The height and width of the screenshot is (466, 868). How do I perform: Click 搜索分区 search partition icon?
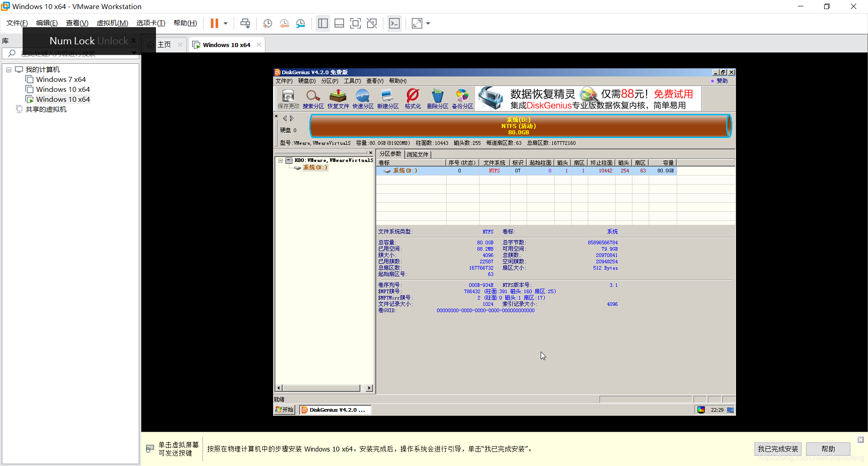[x=313, y=99]
